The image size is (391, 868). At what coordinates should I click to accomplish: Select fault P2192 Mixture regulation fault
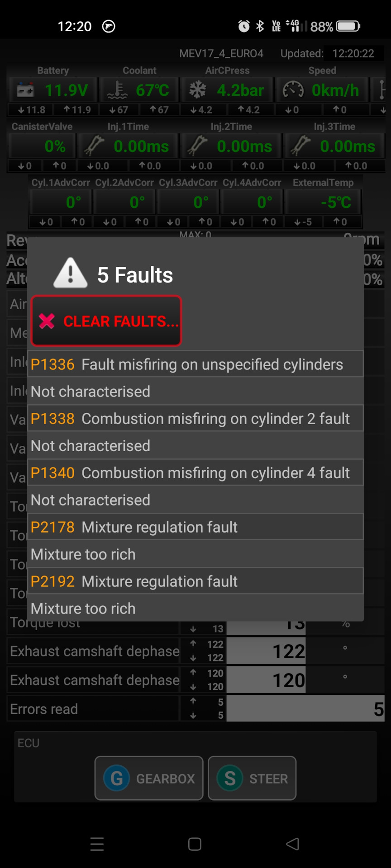tap(195, 581)
